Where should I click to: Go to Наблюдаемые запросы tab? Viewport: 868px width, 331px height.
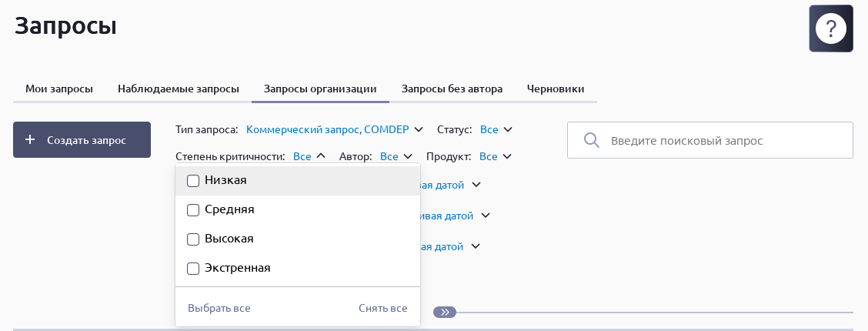pyautogui.click(x=179, y=89)
